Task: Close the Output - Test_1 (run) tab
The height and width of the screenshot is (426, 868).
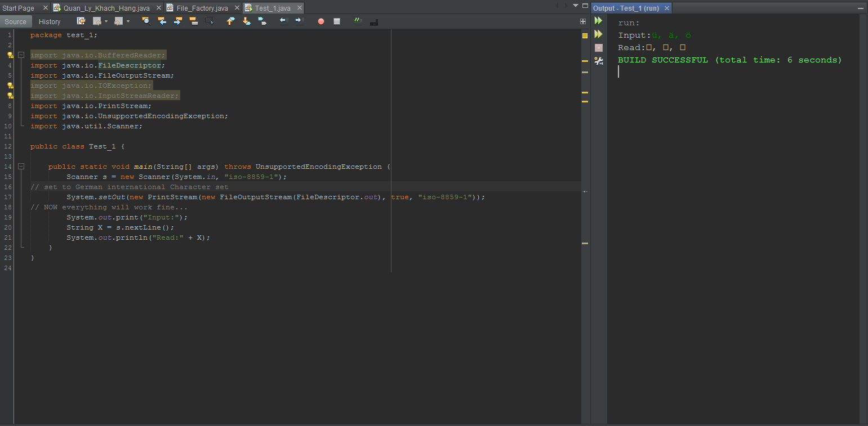Action: coord(667,8)
